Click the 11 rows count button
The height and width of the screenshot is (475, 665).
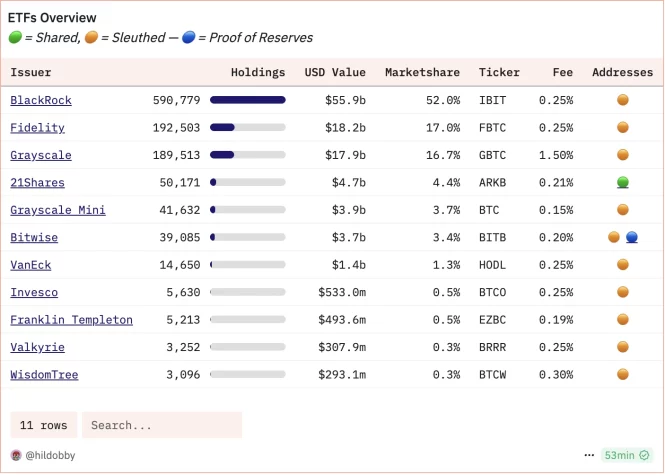(43, 425)
